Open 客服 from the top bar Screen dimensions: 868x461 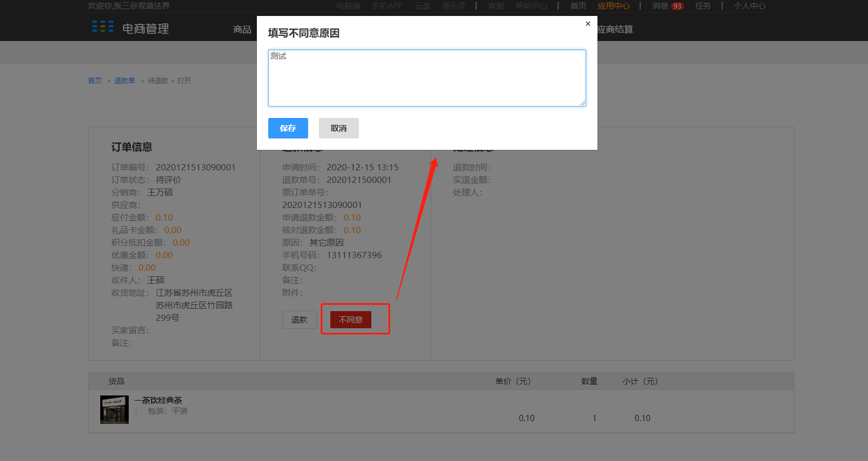496,6
